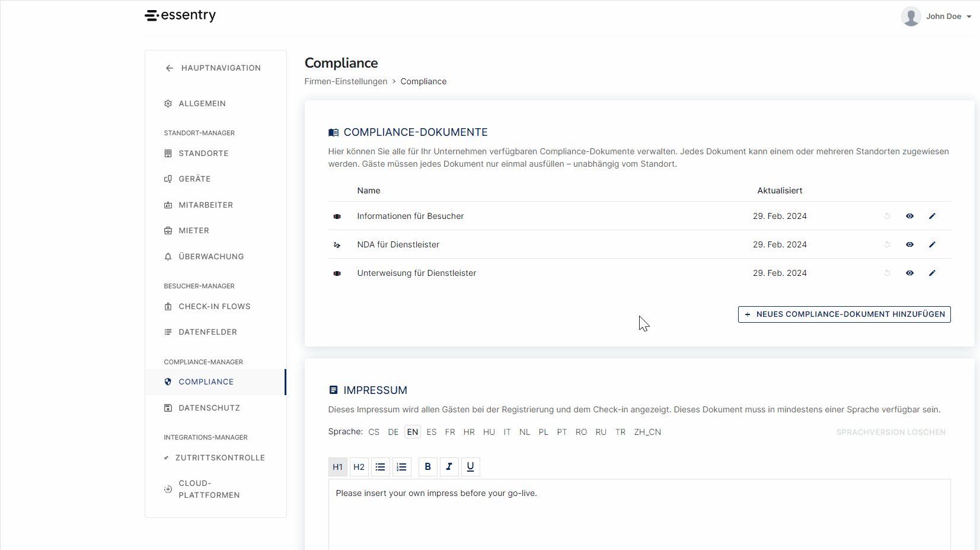Toggle italic formatting
The width and height of the screenshot is (980, 550).
pyautogui.click(x=449, y=468)
